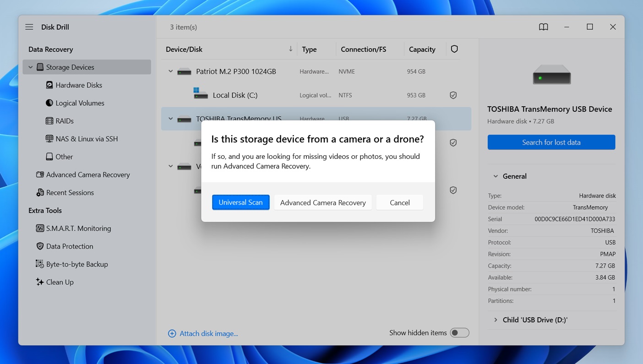Viewport: 643px width, 364px height.
Task: Click the Recent Sessions gear icon
Action: tap(40, 192)
